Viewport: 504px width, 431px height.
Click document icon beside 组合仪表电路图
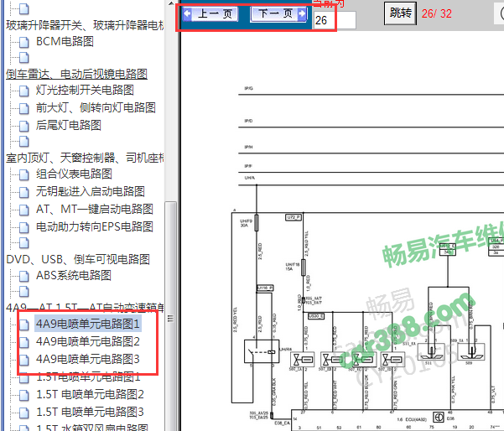click(x=23, y=174)
